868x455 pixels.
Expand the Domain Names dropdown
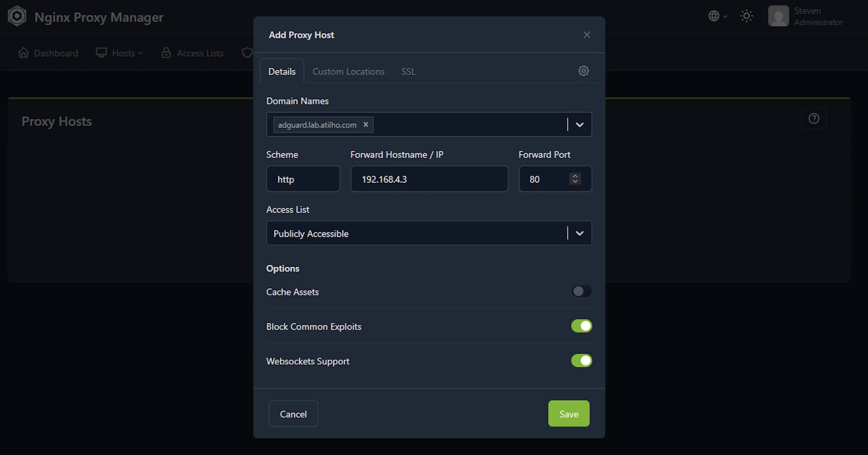tap(580, 125)
